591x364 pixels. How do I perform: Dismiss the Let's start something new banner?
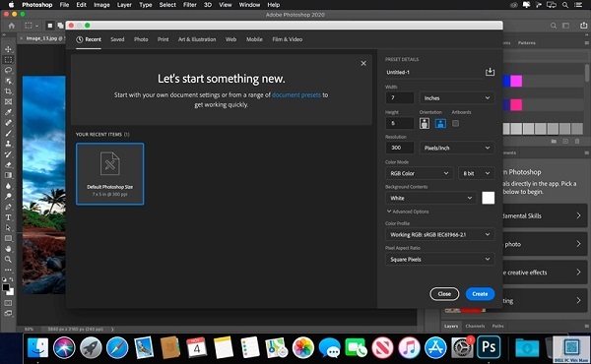(363, 63)
